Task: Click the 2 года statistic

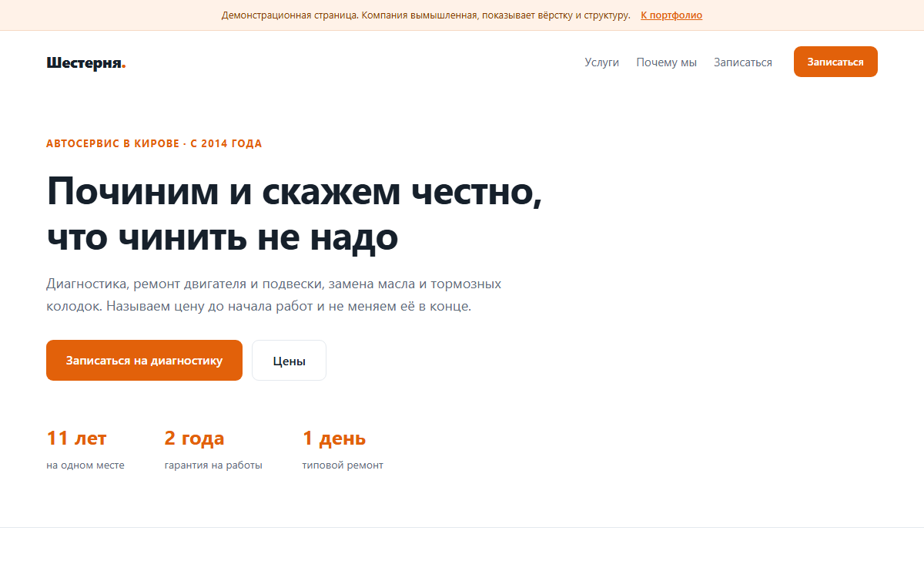Action: pos(194,439)
